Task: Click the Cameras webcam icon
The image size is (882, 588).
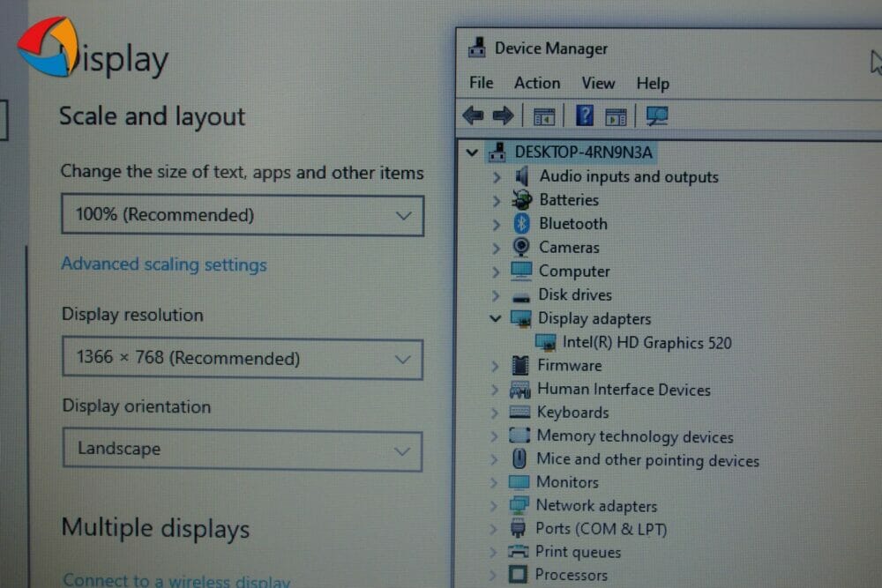Action: tap(521, 247)
